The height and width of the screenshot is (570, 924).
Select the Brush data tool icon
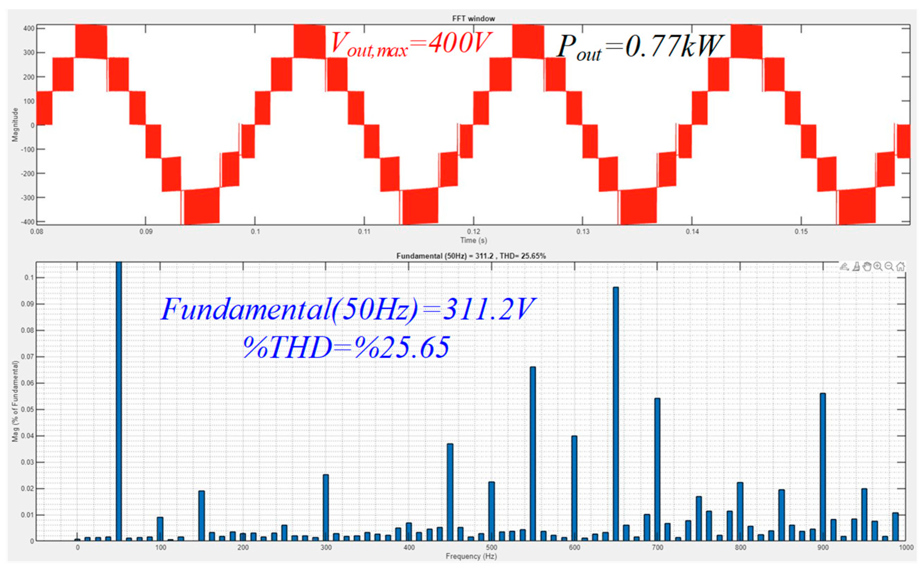[856, 267]
